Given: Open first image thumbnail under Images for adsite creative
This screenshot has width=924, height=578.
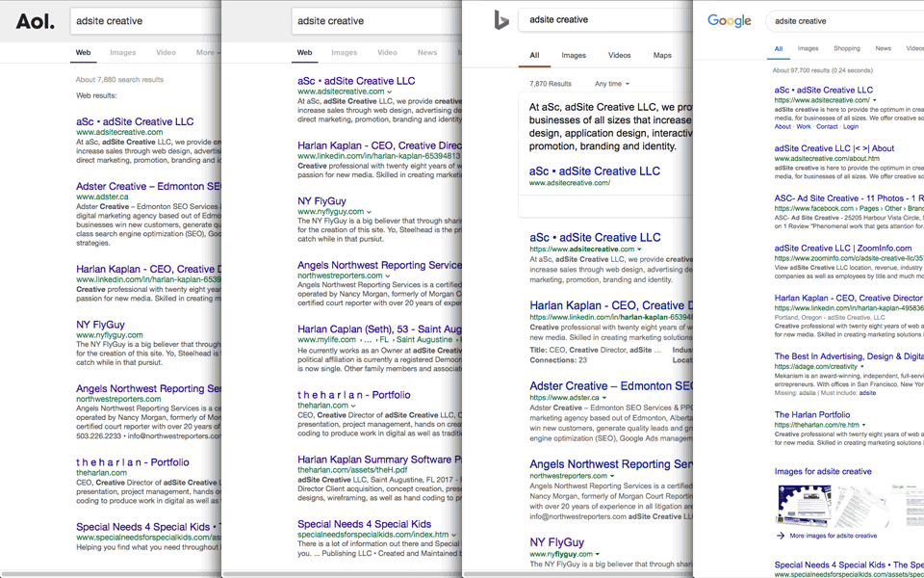Looking at the screenshot, I should pyautogui.click(x=804, y=506).
